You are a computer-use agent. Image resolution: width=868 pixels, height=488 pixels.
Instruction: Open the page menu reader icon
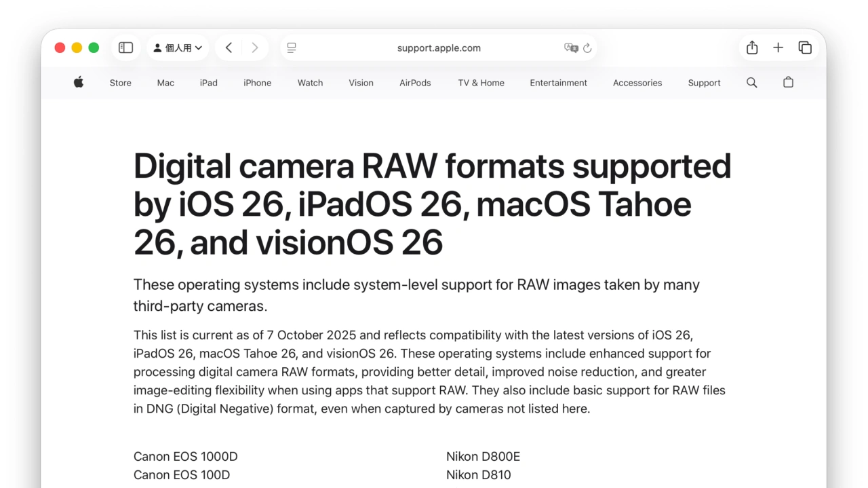point(292,48)
